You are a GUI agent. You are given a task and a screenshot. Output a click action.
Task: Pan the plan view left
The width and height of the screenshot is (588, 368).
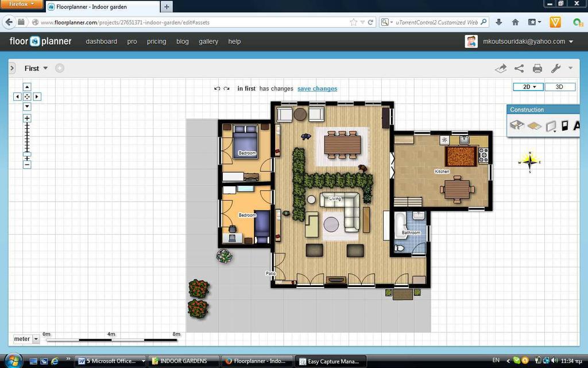(17, 97)
